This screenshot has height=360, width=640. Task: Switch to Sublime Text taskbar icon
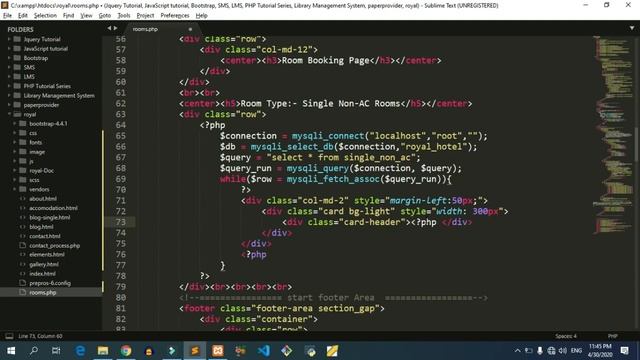pyautogui.click(x=195, y=351)
